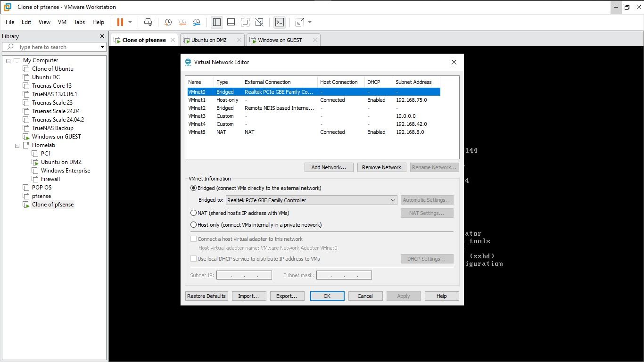Image resolution: width=644 pixels, height=362 pixels.
Task: Collapse the Homelab folder node
Action: 17,145
